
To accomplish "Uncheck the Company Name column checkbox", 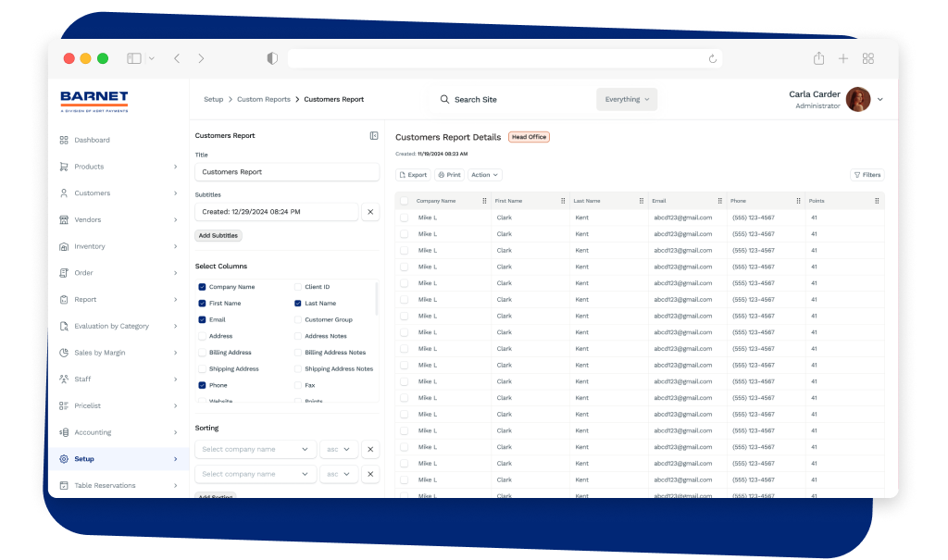I will (x=202, y=287).
